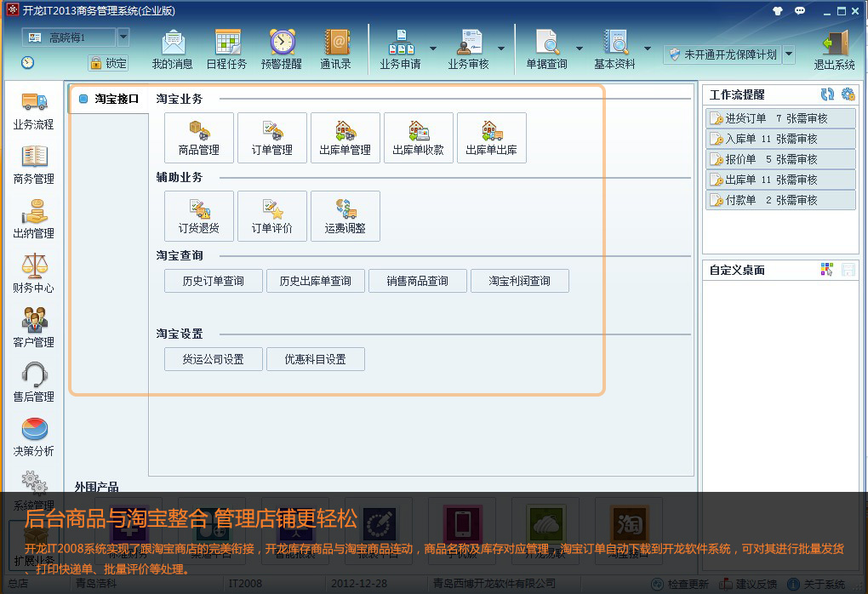Open 出库单出库 tile
This screenshot has width=868, height=594.
[x=492, y=138]
